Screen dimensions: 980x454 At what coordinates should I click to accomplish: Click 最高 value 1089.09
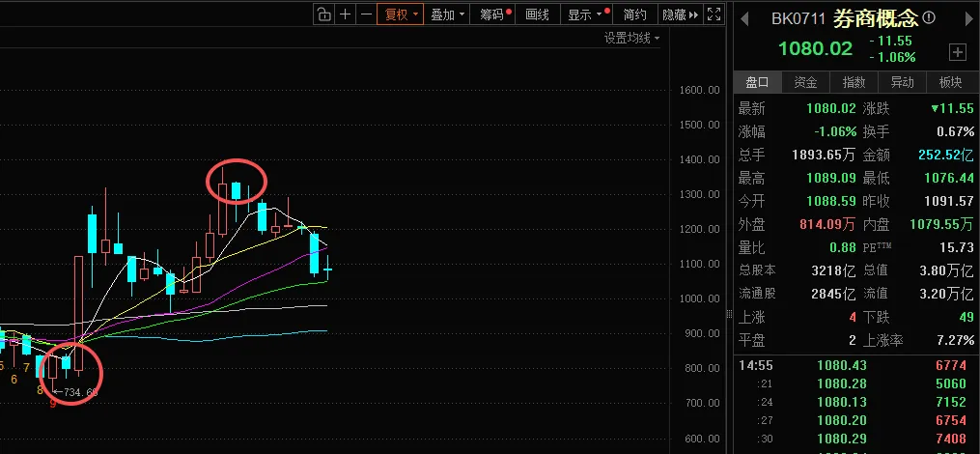click(831, 179)
